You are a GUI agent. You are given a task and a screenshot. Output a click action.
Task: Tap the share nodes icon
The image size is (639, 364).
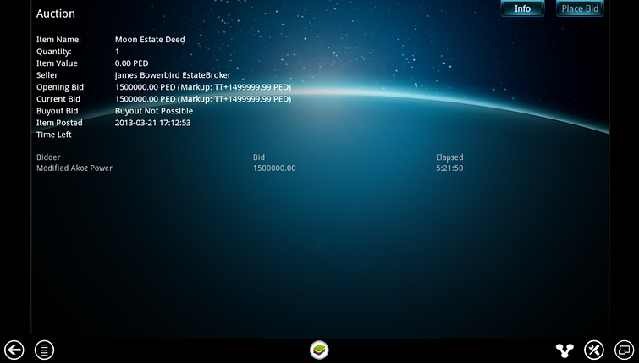[565, 350]
